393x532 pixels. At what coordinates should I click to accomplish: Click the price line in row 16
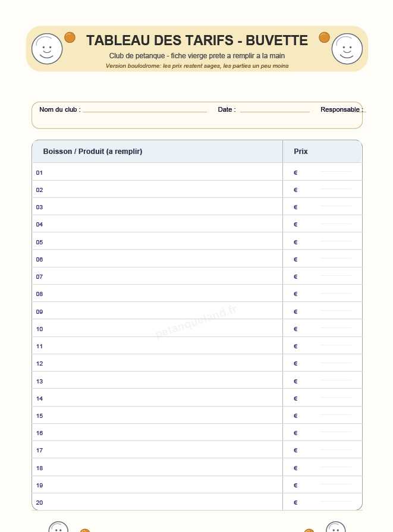click(x=336, y=432)
